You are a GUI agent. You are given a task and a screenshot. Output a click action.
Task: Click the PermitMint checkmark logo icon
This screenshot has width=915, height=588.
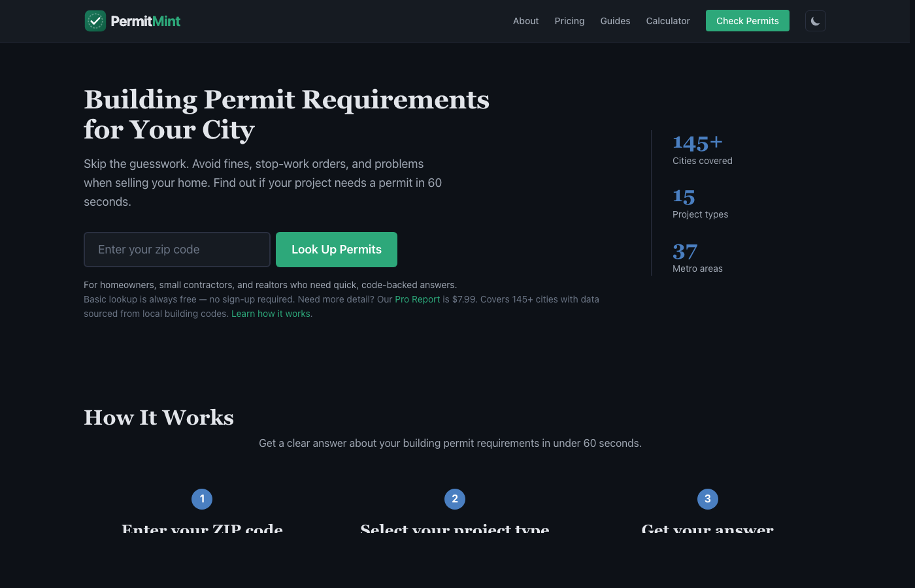(95, 20)
